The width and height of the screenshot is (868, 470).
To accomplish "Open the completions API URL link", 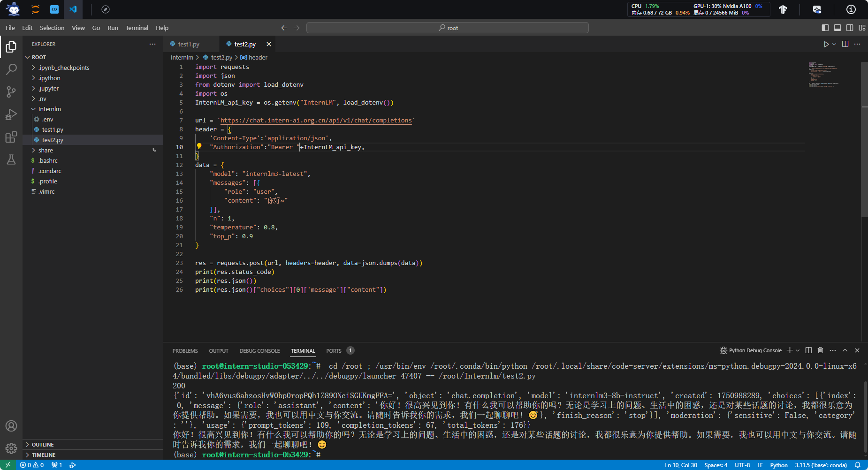I will pyautogui.click(x=316, y=121).
